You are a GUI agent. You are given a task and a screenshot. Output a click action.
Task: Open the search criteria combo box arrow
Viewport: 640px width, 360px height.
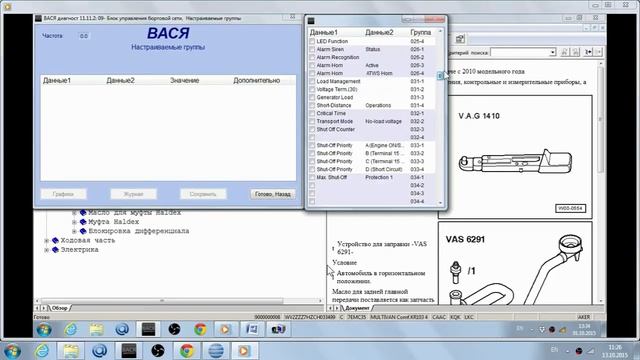point(552,52)
